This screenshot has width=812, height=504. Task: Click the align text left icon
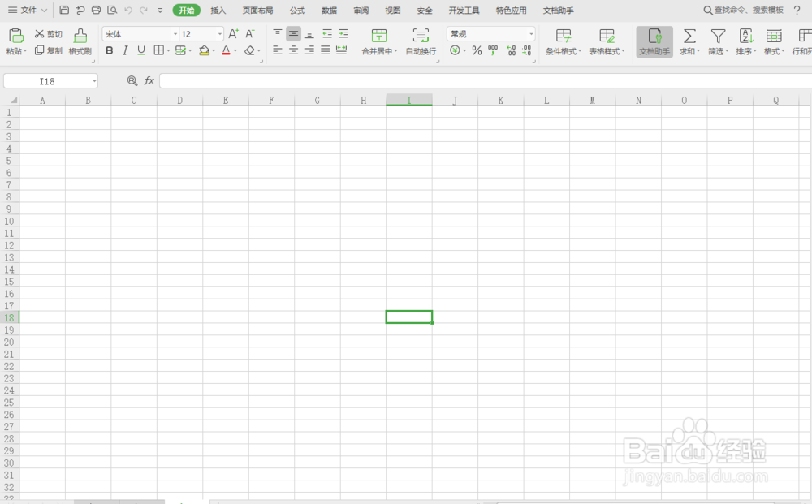coord(278,50)
